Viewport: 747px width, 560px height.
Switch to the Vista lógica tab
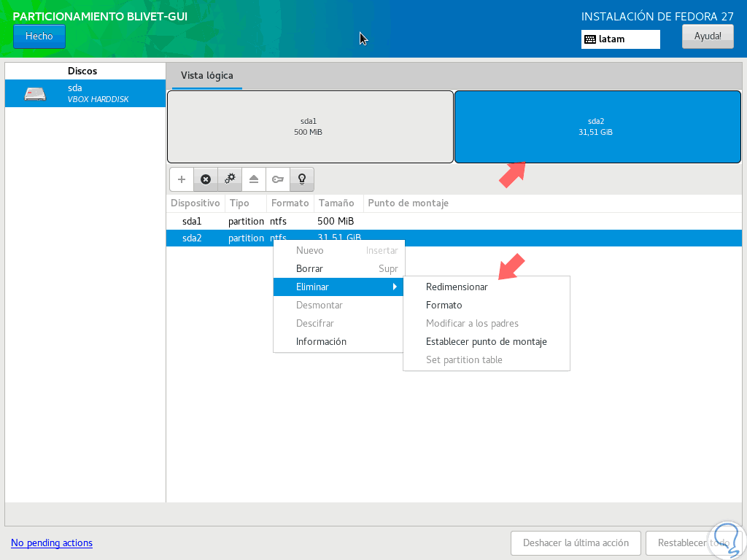coord(206,76)
